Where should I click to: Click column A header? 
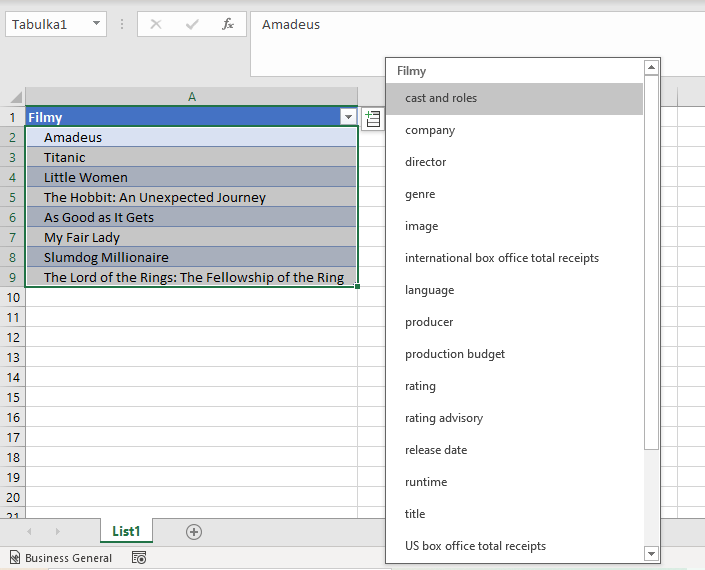(191, 97)
